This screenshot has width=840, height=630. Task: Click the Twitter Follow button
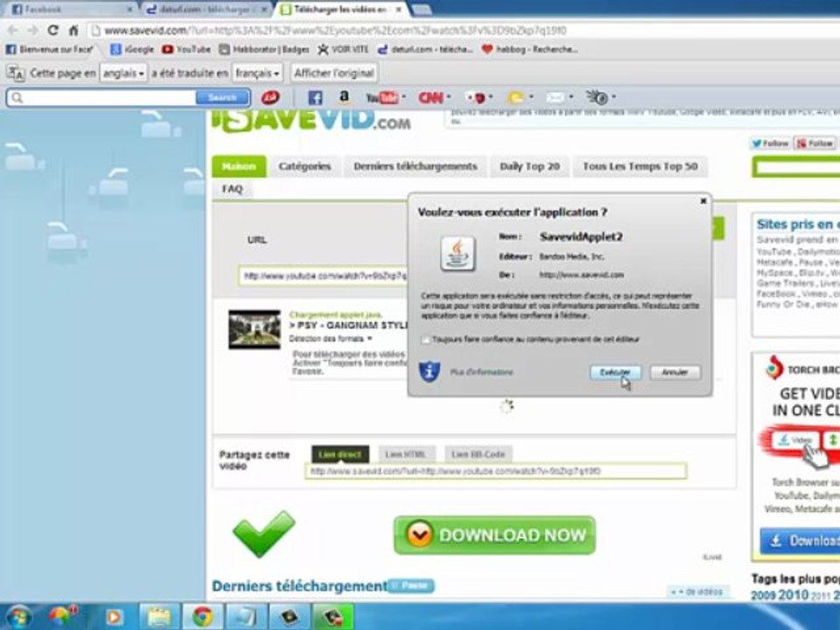[770, 143]
